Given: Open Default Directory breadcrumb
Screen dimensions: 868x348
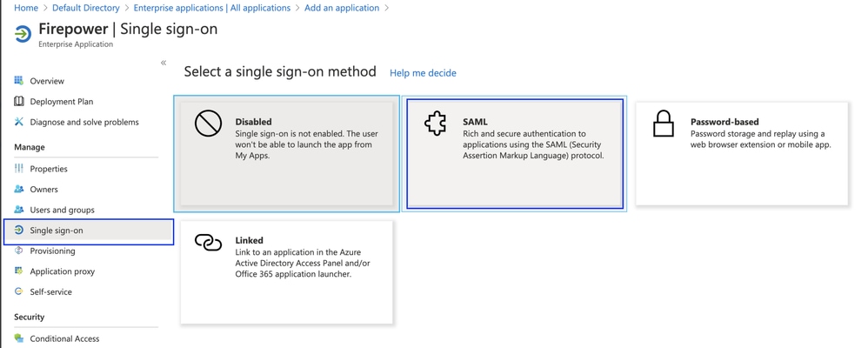Looking at the screenshot, I should pyautogui.click(x=86, y=8).
